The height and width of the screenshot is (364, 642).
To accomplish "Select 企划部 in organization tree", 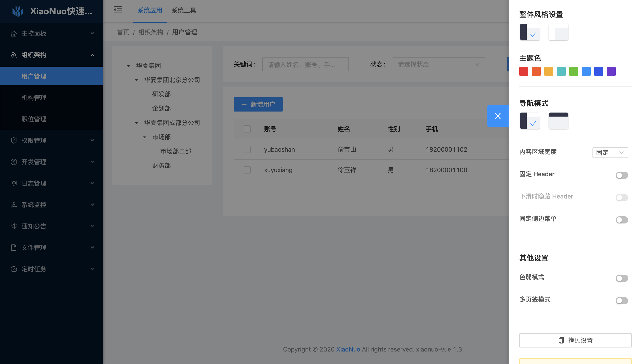I will coord(161,108).
